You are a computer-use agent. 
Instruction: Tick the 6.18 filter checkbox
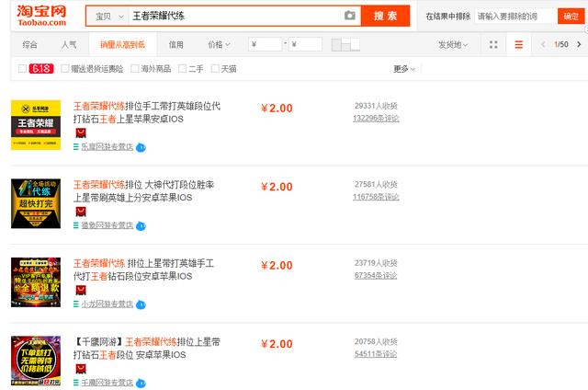point(22,69)
